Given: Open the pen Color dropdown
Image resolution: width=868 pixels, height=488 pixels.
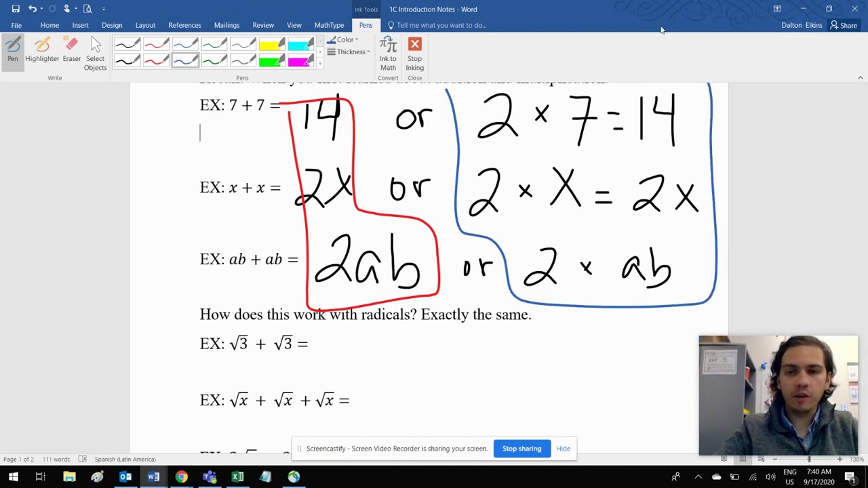Looking at the screenshot, I should coord(342,40).
